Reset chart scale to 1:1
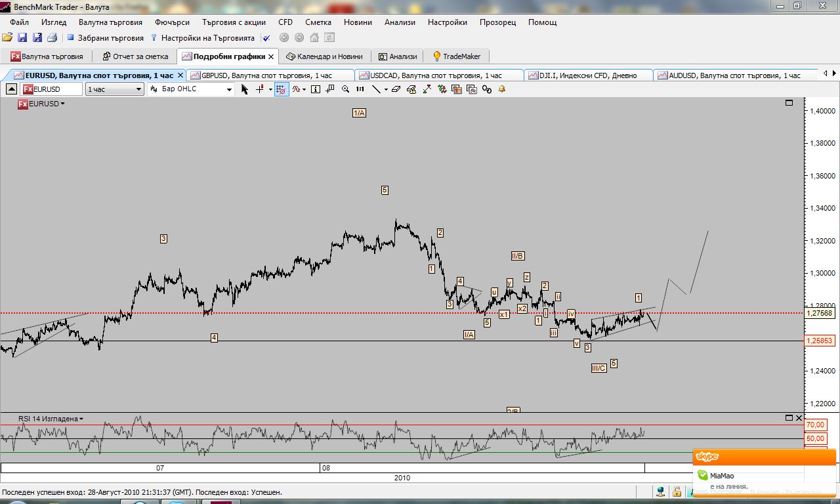The width and height of the screenshot is (840, 504). [x=360, y=89]
